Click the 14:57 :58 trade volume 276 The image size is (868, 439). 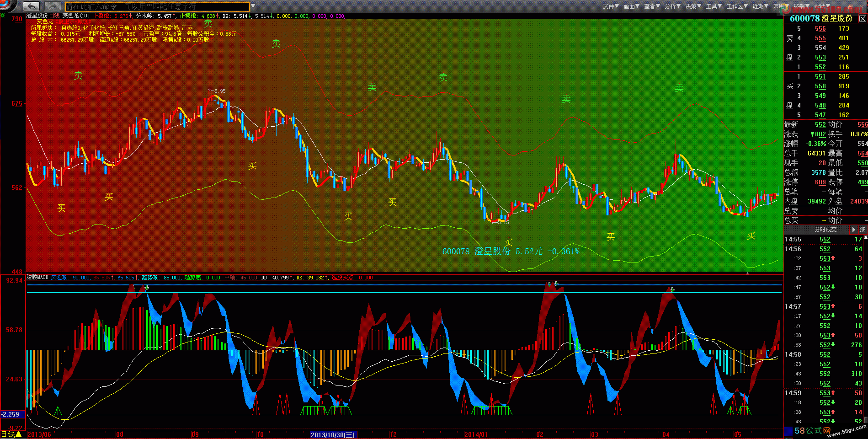857,345
